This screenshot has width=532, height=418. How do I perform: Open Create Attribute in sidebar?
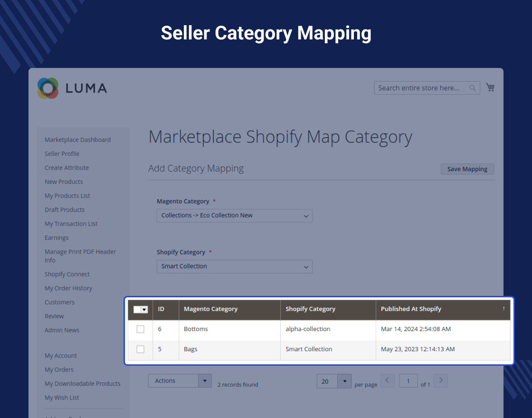pyautogui.click(x=66, y=168)
